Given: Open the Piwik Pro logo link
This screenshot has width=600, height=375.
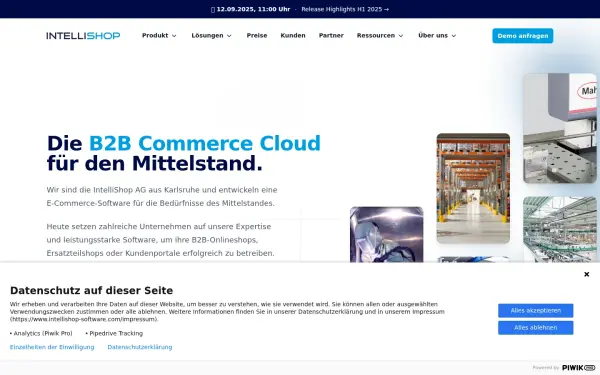Looking at the screenshot, I should [x=579, y=368].
